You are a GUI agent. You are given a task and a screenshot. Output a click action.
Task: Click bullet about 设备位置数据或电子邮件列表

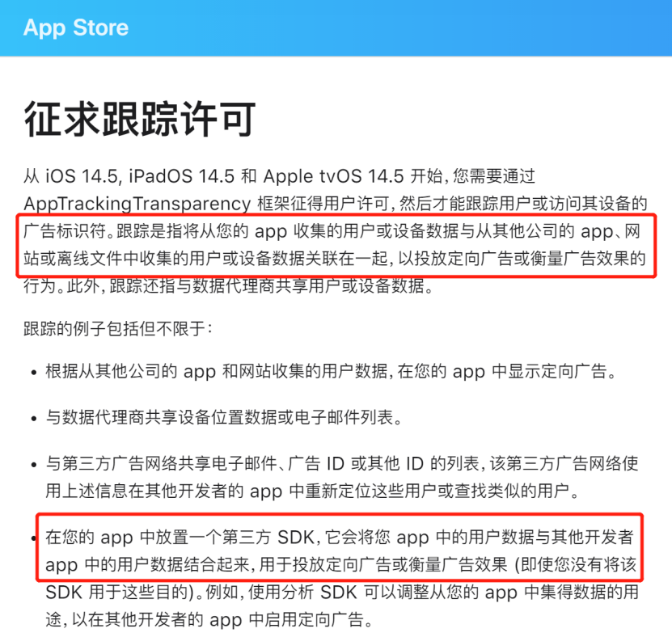click(x=224, y=417)
